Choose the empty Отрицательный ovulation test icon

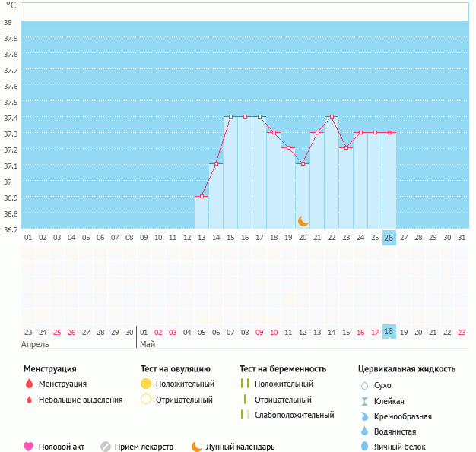point(146,400)
